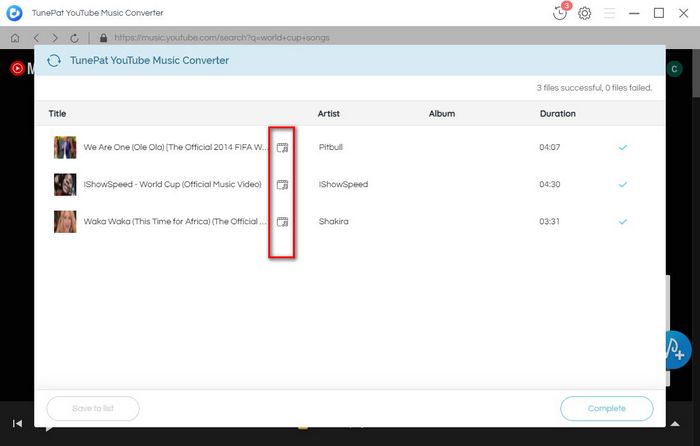The image size is (700, 446).
Task: Go forward with the right arrow
Action: pos(55,38)
